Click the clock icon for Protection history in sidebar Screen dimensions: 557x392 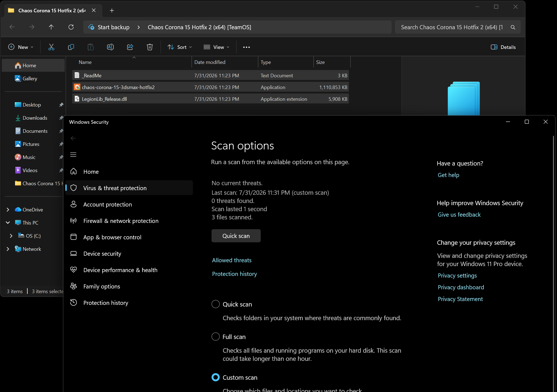click(74, 303)
